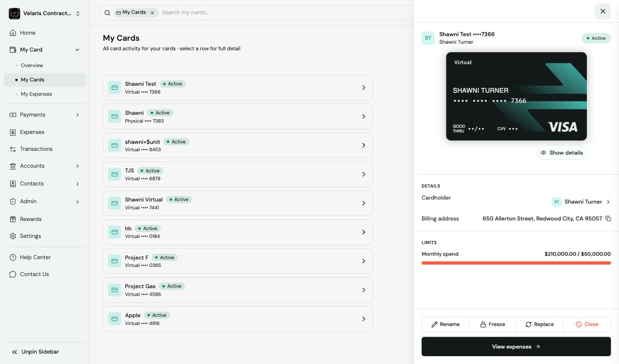Click the Monthly spend progress bar
619x364 pixels.
coord(516,263)
